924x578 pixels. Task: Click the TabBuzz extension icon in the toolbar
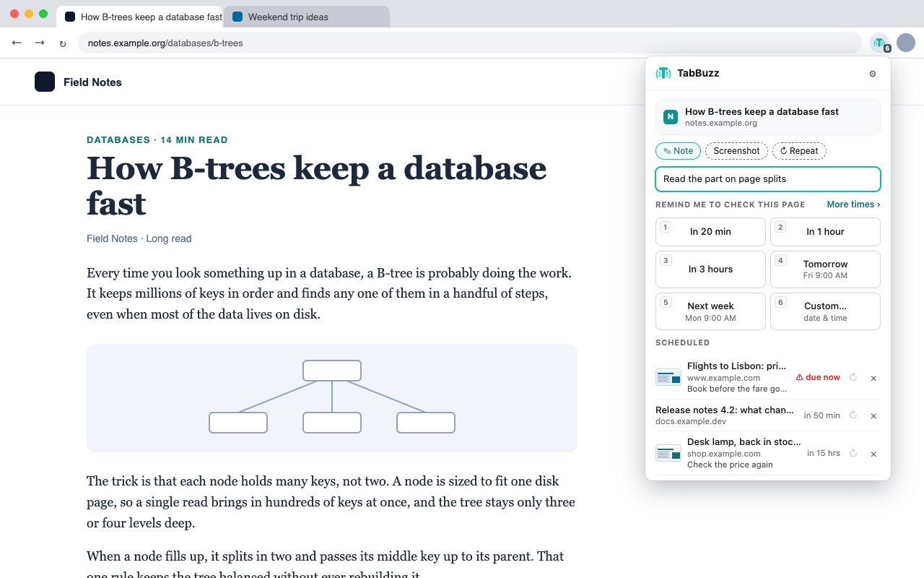[x=879, y=43]
